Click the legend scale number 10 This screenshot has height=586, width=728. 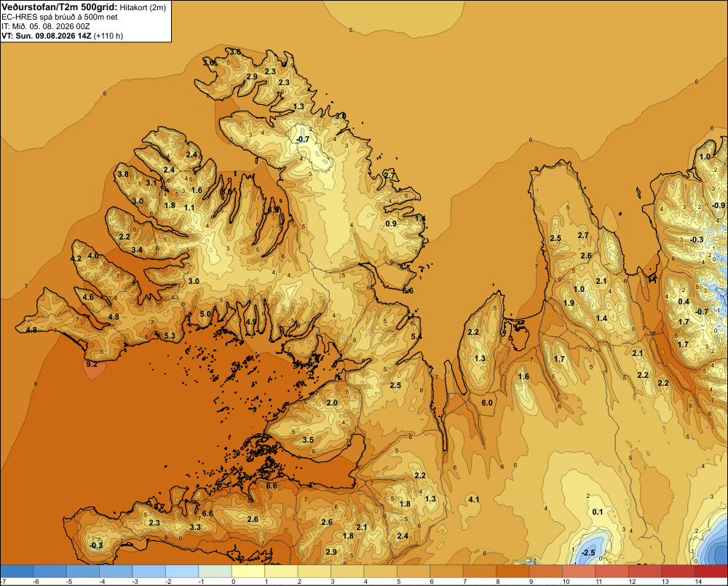(566, 582)
